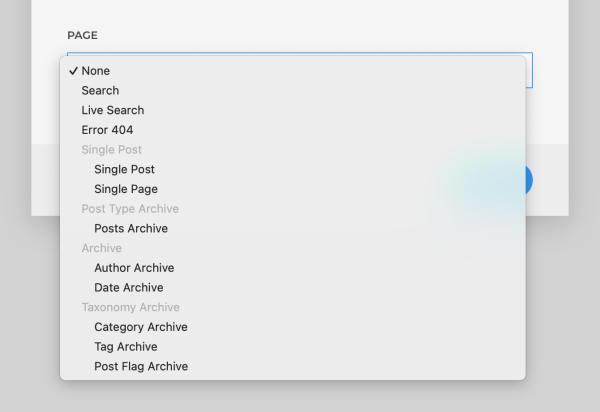Select None in the Page dropdown

pyautogui.click(x=96, y=71)
